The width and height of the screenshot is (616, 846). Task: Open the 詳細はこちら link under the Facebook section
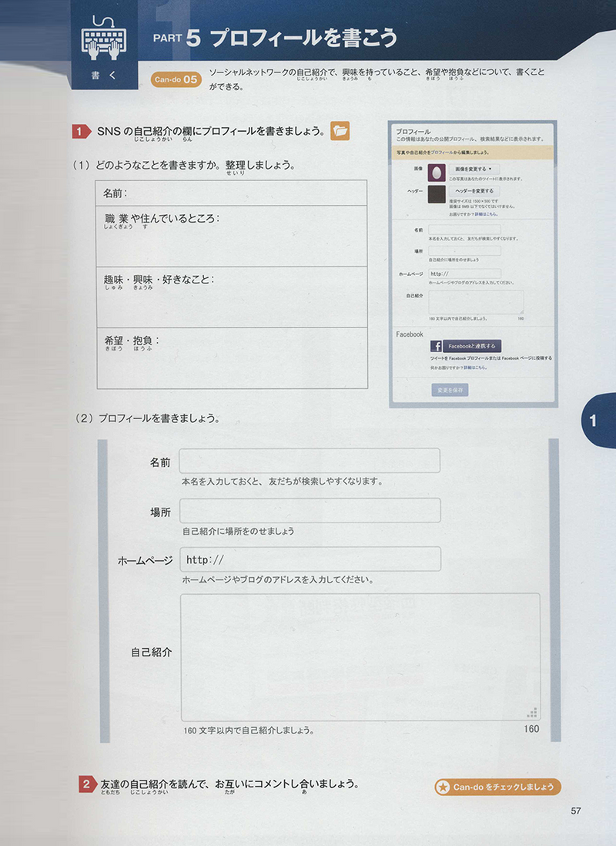click(474, 368)
